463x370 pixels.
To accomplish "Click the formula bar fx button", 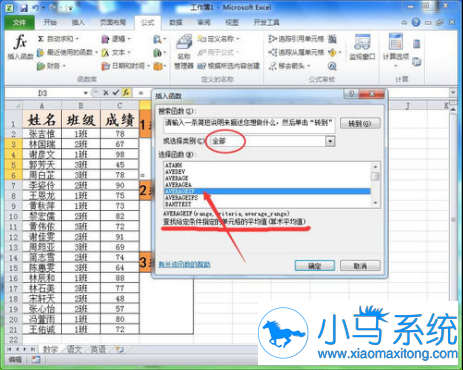I will 126,93.
